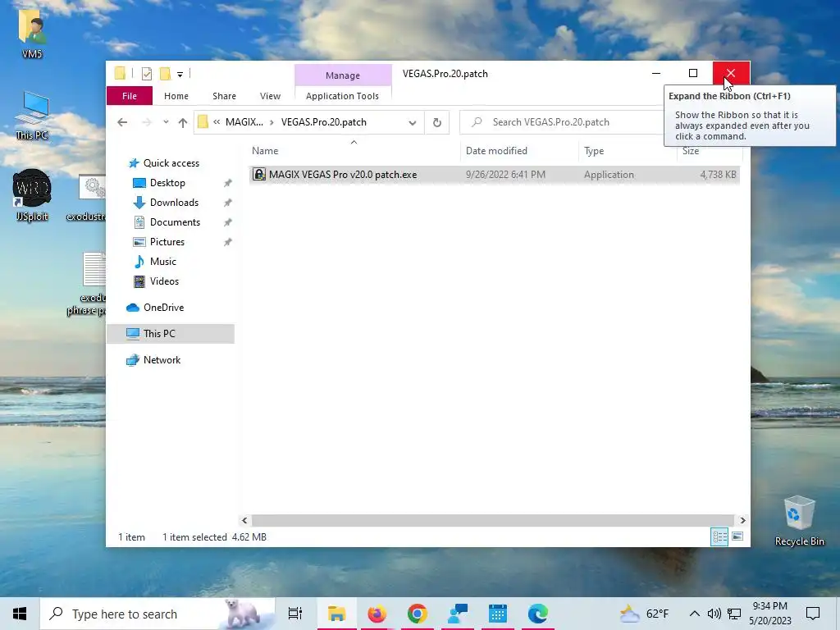Click the pin icon beside Documents
840x630 pixels.
[228, 222]
